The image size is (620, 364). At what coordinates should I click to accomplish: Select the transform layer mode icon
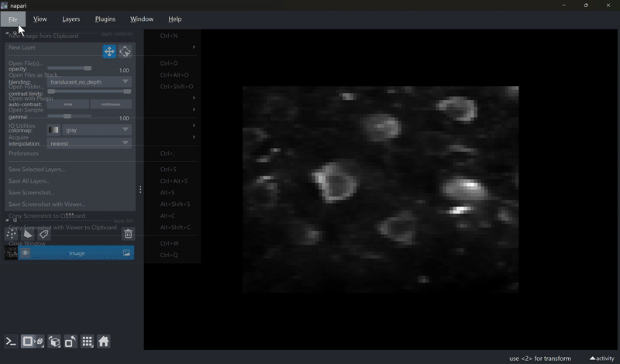(125, 52)
